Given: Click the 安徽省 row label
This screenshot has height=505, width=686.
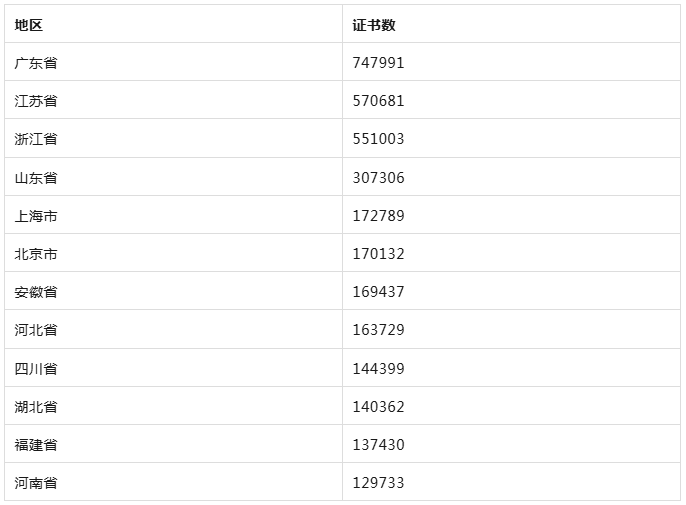Looking at the screenshot, I should point(36,292).
